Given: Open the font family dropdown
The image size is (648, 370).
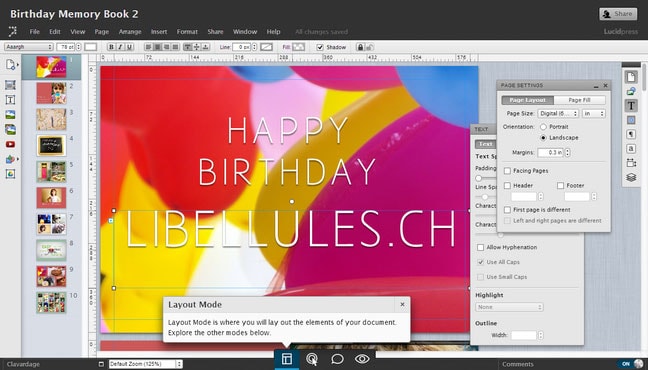Looking at the screenshot, I should pos(29,47).
